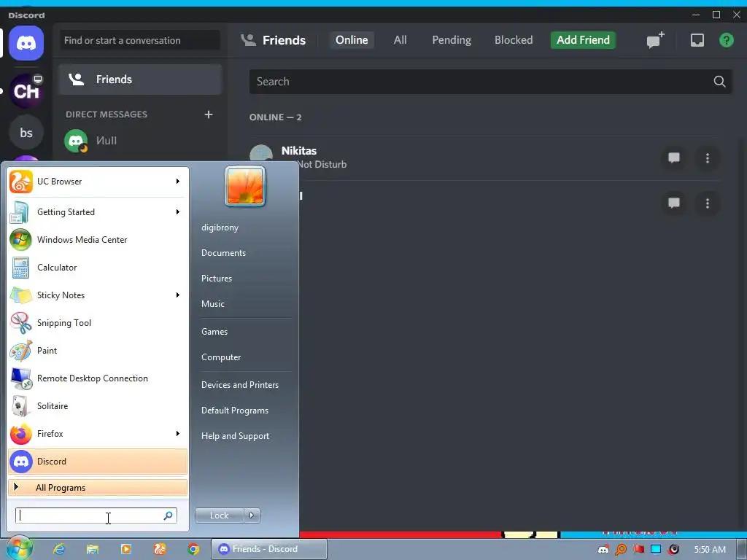Click the taskbar clock 5:50 AM
Screen dimensions: 747x560
pos(709,550)
